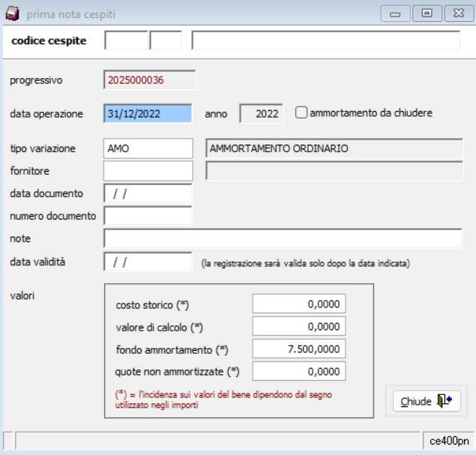Click the note label
Viewport: 476px width, 455px height.
point(20,238)
